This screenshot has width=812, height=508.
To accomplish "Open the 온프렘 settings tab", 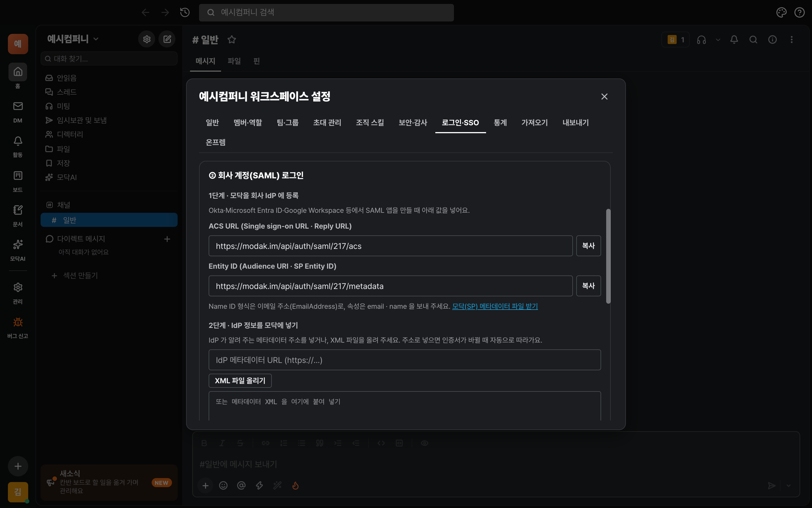I will 215,143.
